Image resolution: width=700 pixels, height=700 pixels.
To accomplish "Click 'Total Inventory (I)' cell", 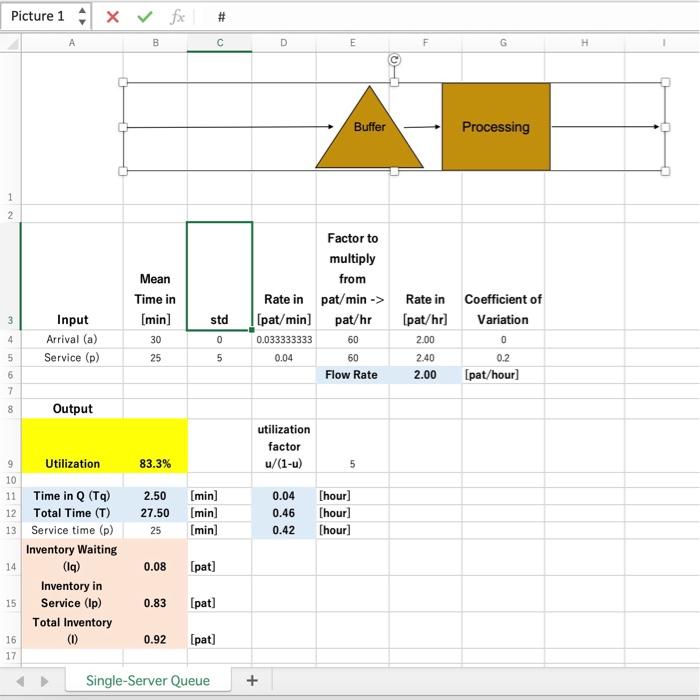I will point(72,630).
